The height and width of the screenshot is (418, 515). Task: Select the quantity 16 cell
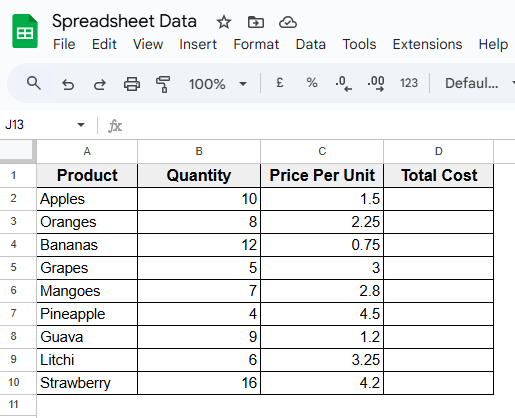pos(199,383)
